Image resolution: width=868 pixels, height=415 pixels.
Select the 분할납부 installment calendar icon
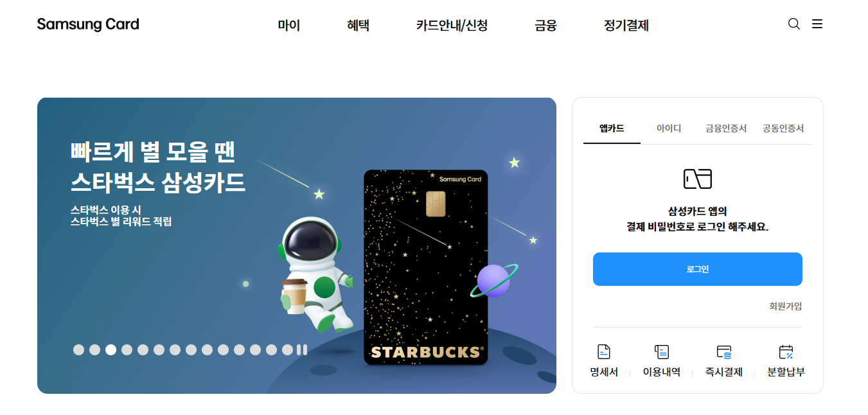[x=786, y=351]
